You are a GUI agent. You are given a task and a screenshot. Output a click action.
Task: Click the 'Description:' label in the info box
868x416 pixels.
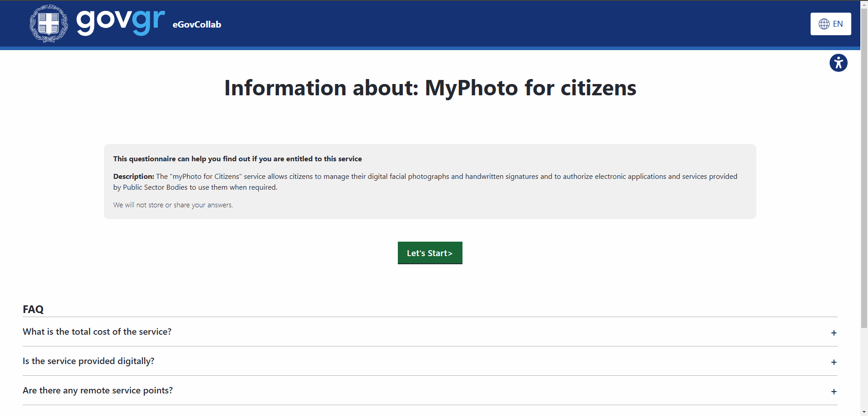134,177
